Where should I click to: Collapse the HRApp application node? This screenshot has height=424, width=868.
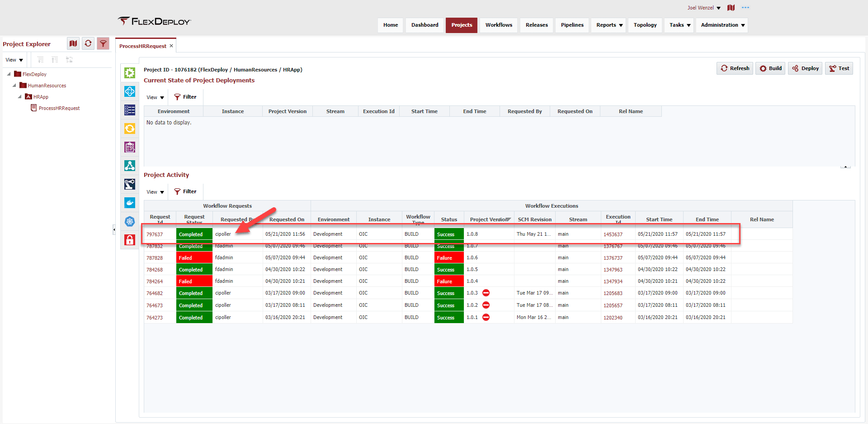(x=20, y=96)
